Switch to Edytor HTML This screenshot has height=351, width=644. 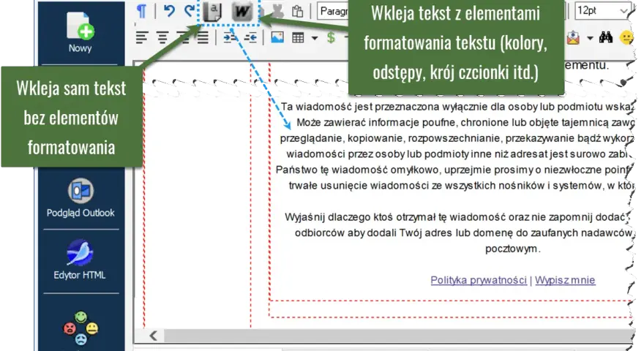point(80,260)
